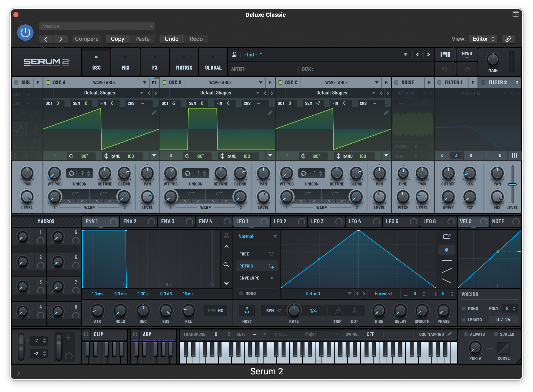
Task: Enable FILTER 2
Action: (483, 82)
